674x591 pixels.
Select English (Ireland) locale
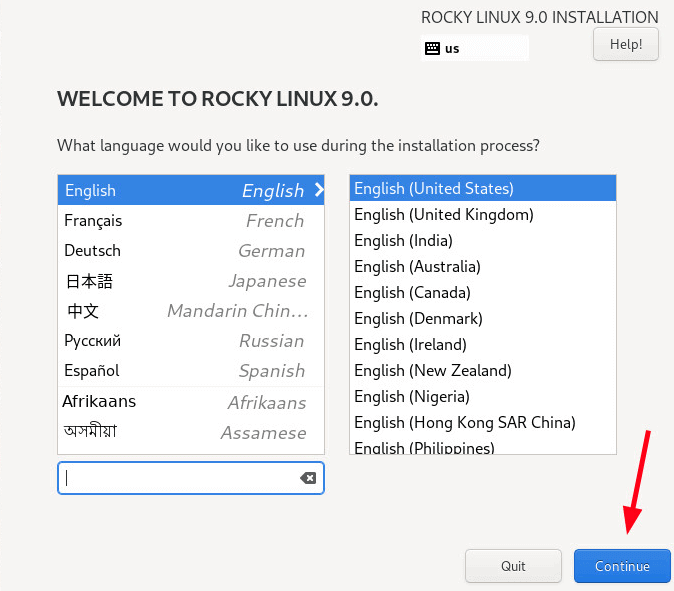483,344
